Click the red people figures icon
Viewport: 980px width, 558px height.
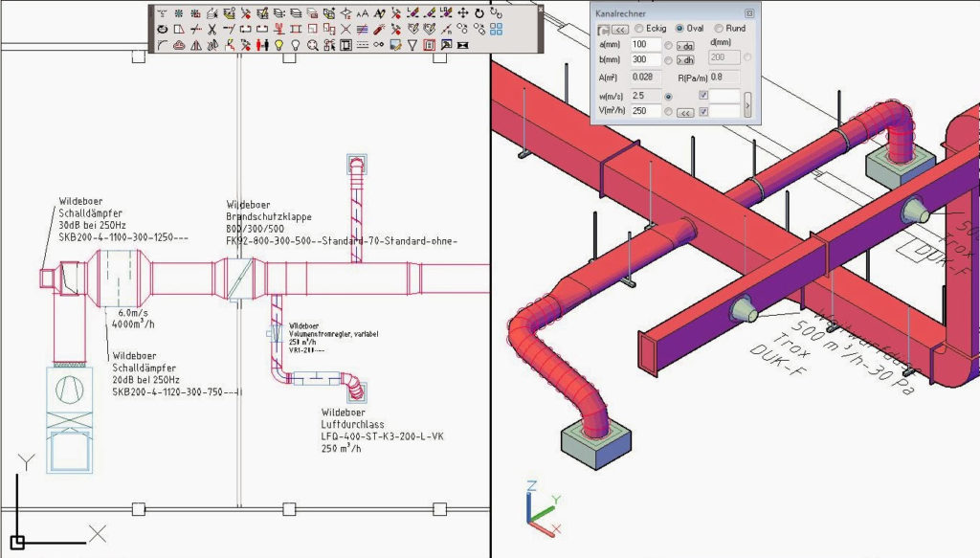coord(262,45)
